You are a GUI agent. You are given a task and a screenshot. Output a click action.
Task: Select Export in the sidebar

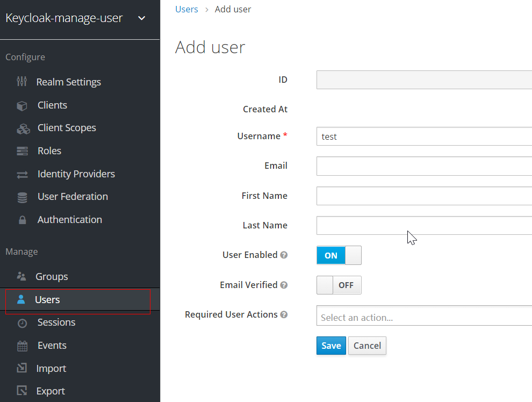coord(51,391)
